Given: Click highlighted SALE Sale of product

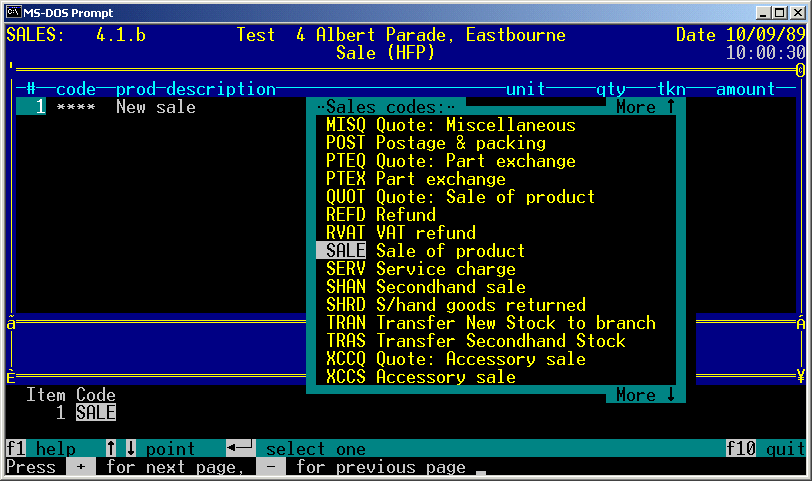Looking at the screenshot, I should (420, 251).
